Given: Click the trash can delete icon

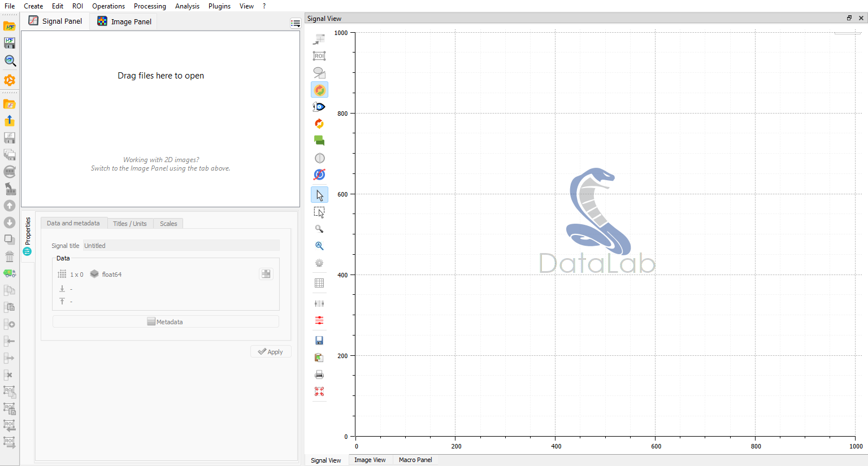Looking at the screenshot, I should click(10, 256).
